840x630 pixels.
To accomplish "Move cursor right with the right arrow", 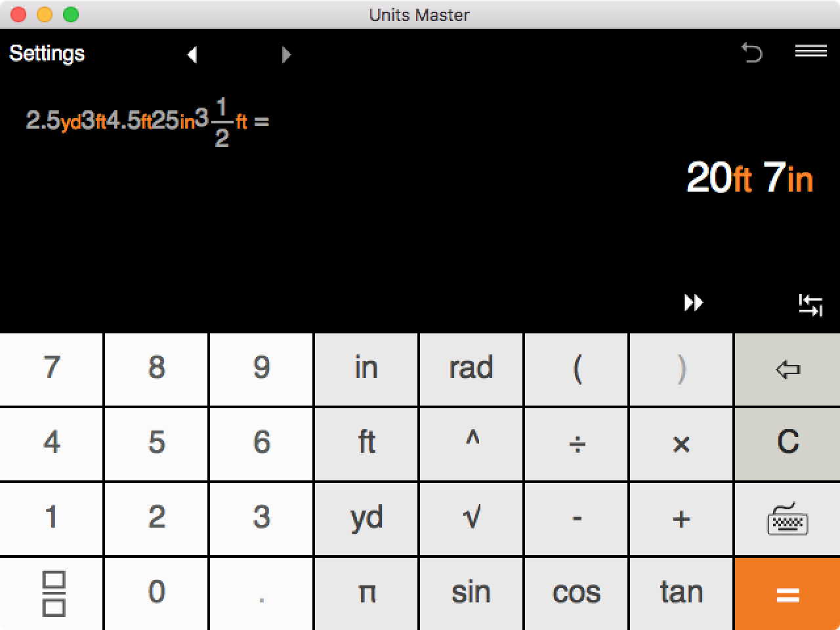I will (286, 54).
